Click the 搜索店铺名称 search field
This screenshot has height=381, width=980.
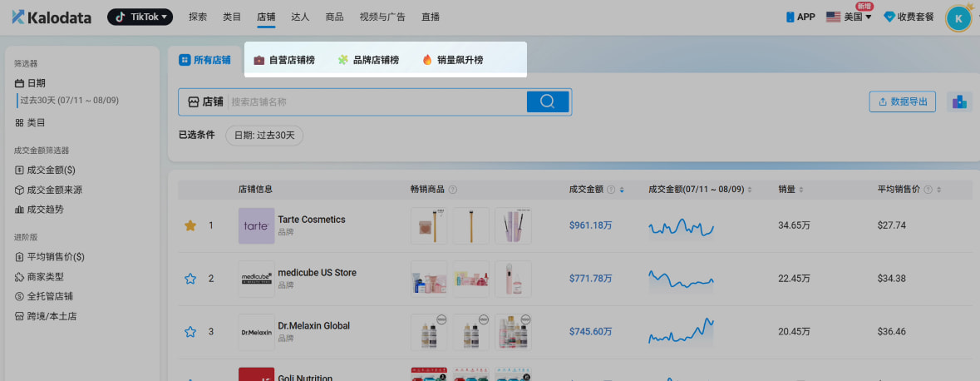[377, 102]
